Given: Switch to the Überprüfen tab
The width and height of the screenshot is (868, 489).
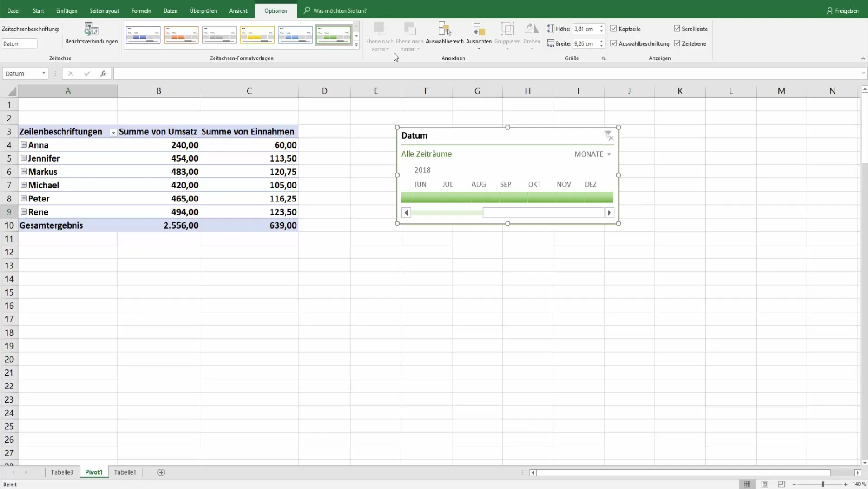Looking at the screenshot, I should coord(203,10).
